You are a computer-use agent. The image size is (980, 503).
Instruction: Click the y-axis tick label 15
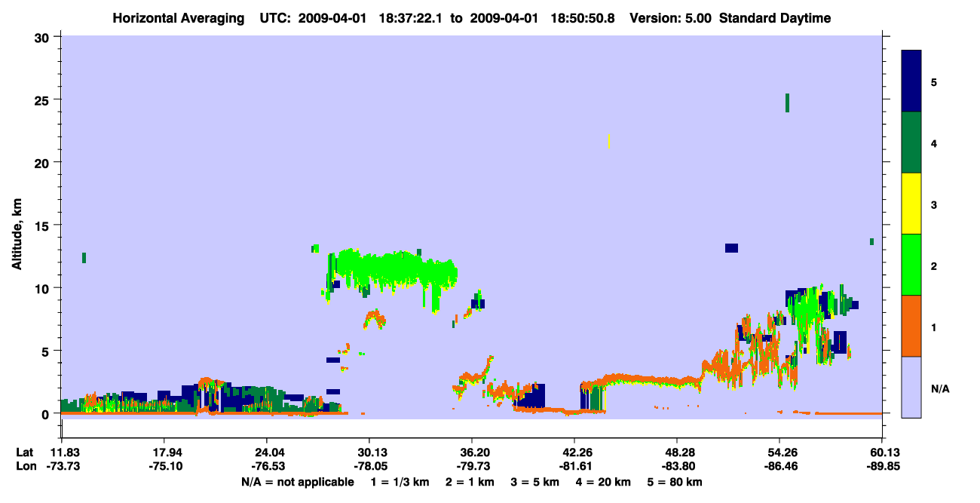tap(44, 225)
